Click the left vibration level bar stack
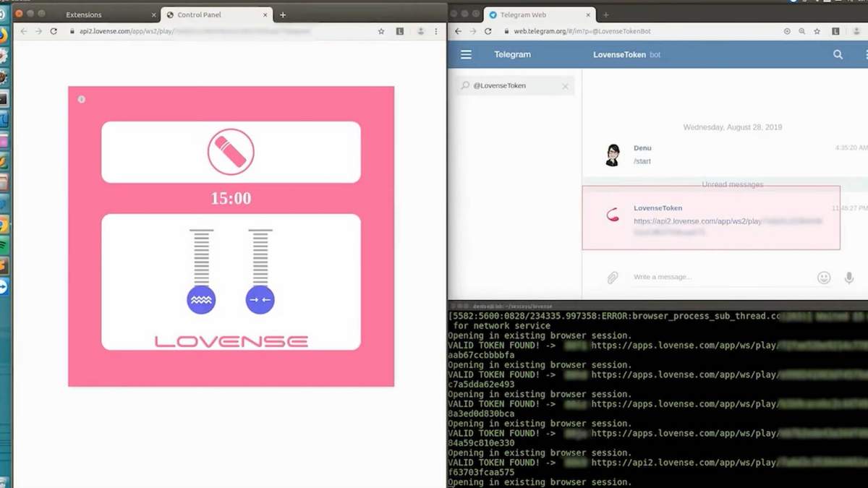Image resolution: width=868 pixels, height=488 pixels. point(201,257)
